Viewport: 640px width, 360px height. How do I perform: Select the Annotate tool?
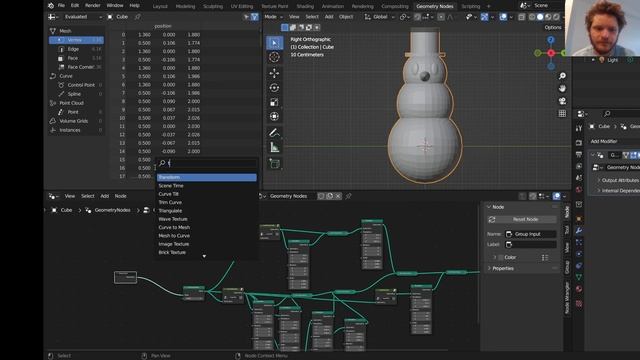(x=274, y=133)
